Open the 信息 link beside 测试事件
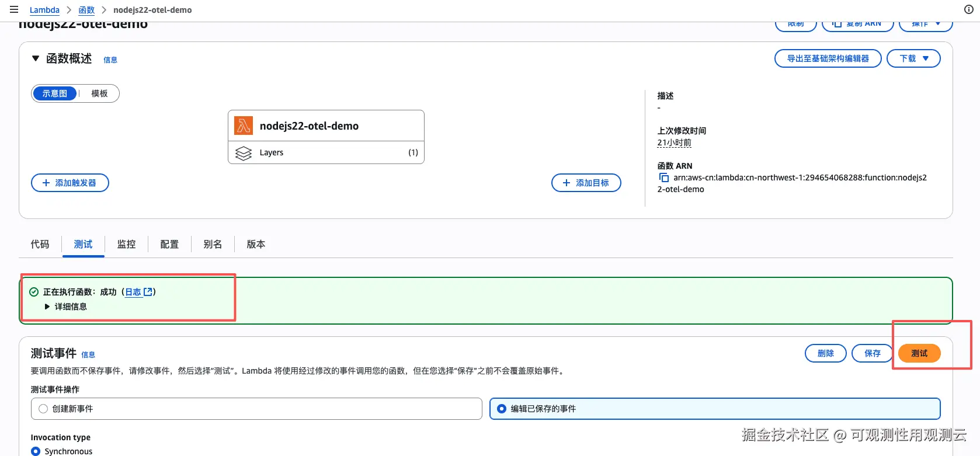This screenshot has width=980, height=456. pos(88,354)
